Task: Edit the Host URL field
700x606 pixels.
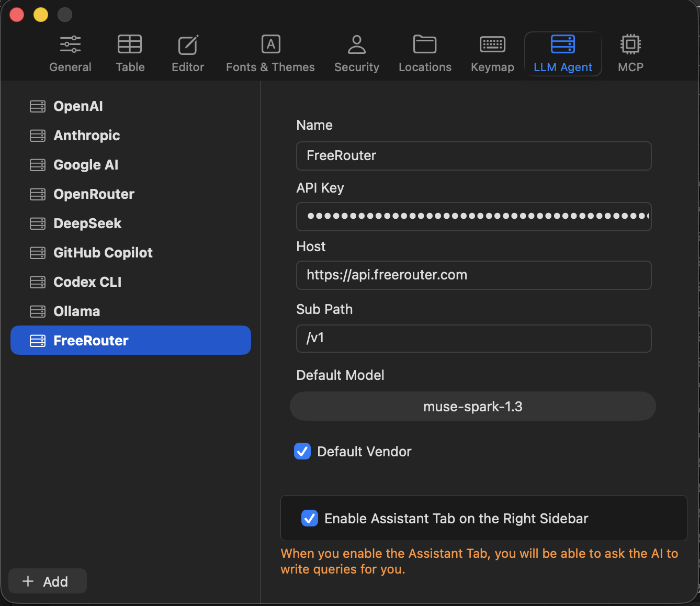Action: tap(473, 275)
